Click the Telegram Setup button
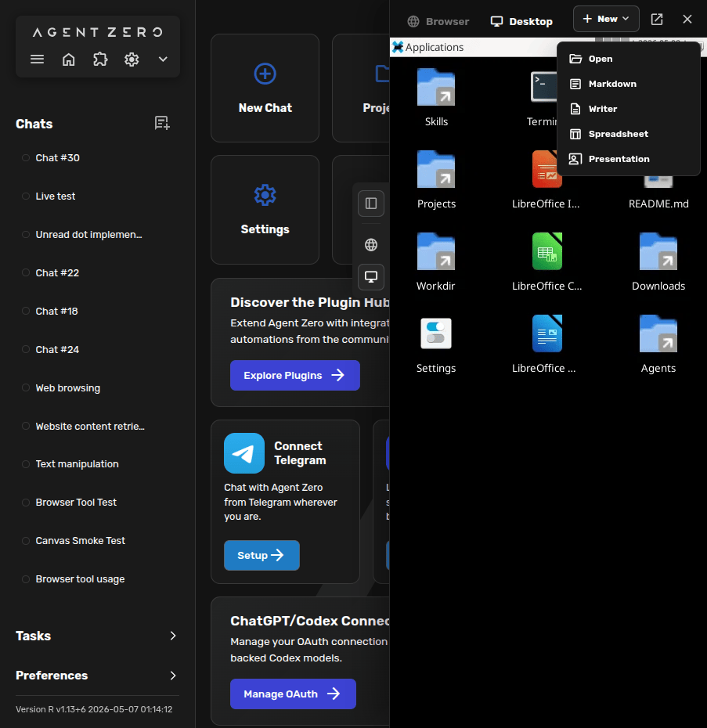This screenshot has width=707, height=728. (262, 555)
